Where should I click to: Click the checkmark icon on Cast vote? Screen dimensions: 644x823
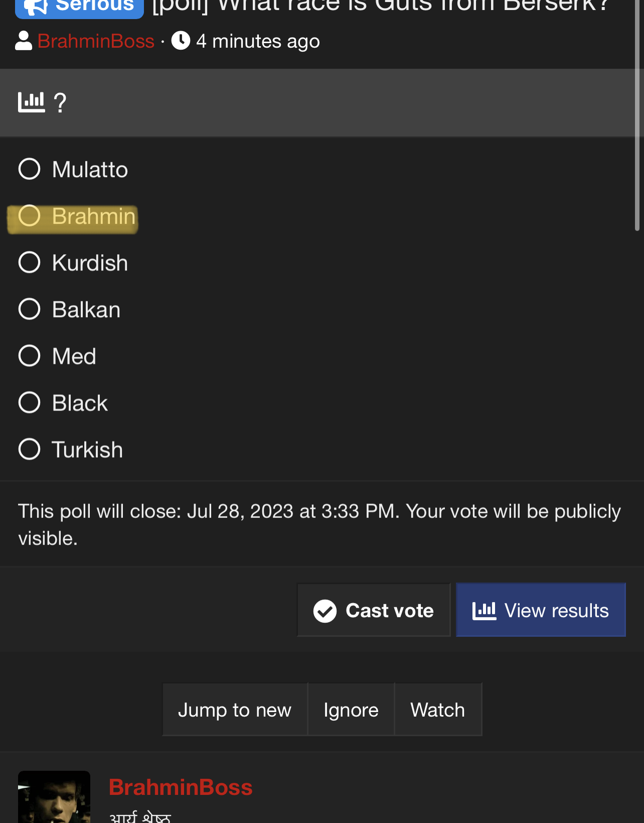tap(325, 611)
